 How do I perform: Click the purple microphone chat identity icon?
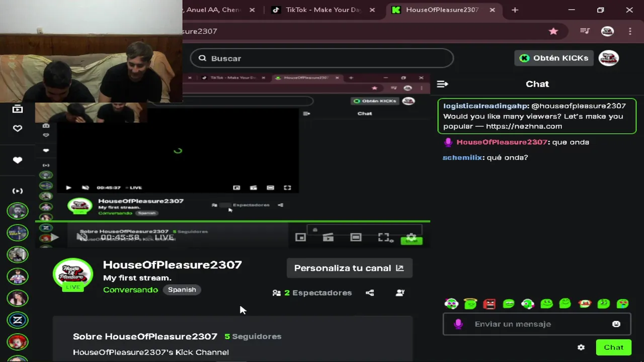click(458, 324)
